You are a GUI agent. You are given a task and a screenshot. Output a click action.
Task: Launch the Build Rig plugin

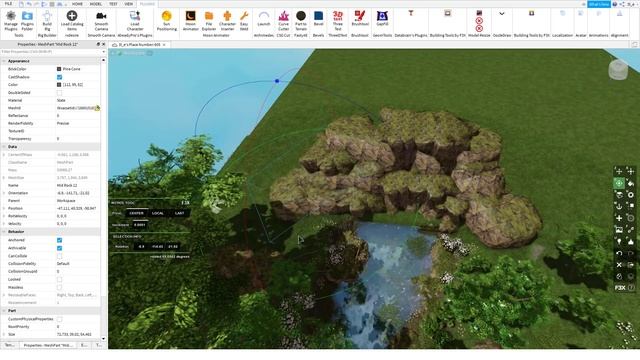[x=47, y=20]
